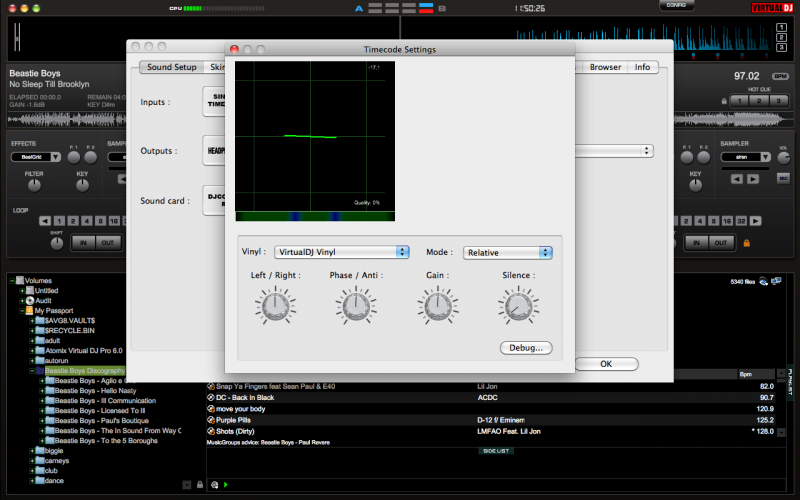Collapse the Beastie Boys Discography folder
The height and width of the screenshot is (500, 800).
click(x=32, y=371)
